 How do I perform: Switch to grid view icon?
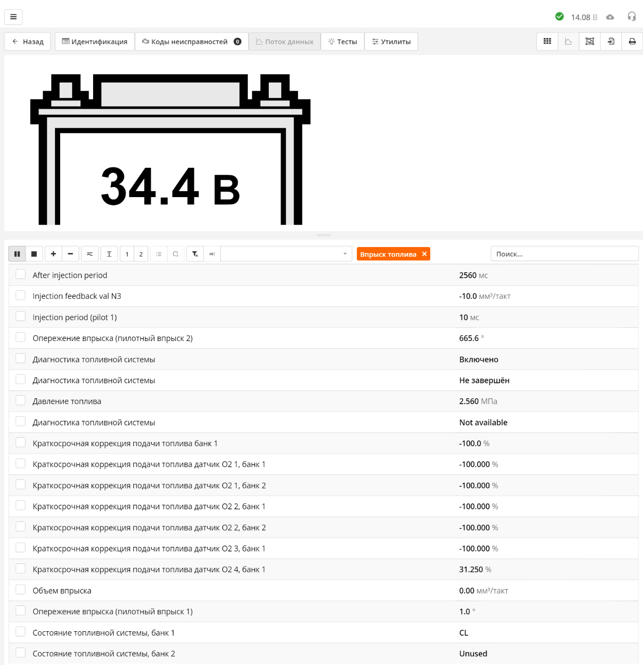pos(547,41)
